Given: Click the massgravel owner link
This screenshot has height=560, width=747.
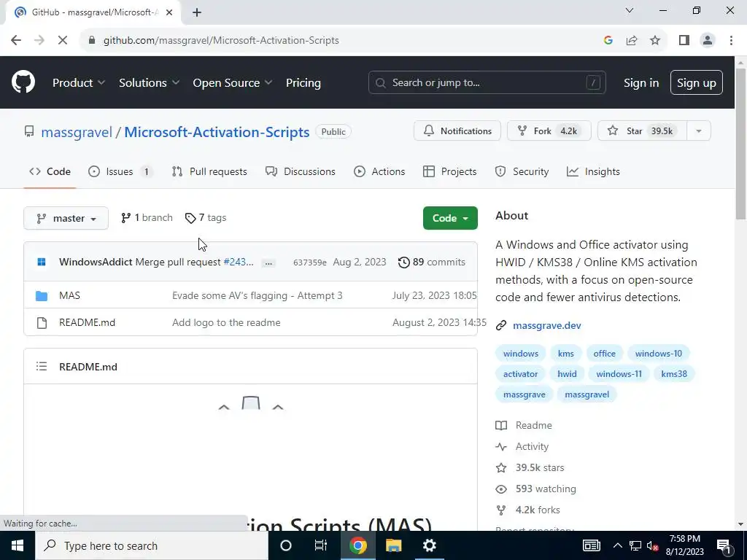Looking at the screenshot, I should (77, 132).
